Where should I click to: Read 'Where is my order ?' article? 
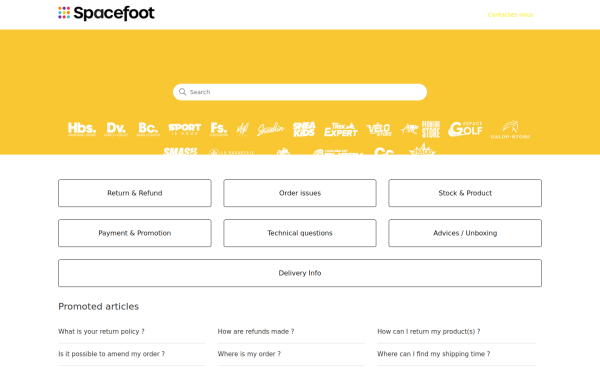click(x=249, y=354)
